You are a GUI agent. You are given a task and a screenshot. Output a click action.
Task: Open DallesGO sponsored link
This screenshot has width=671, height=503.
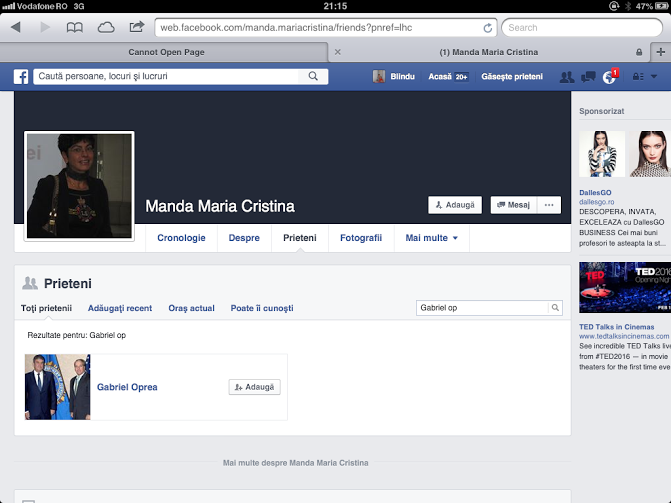[595, 193]
